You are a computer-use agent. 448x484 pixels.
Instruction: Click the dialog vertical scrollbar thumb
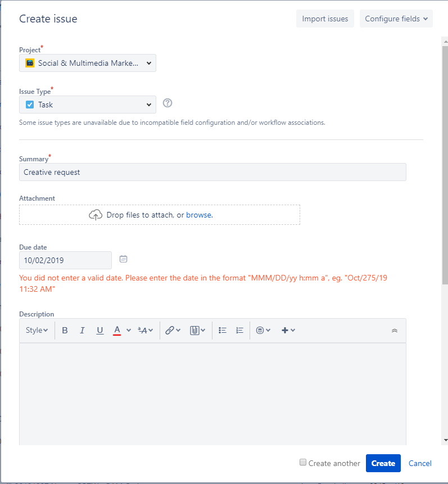point(445,165)
